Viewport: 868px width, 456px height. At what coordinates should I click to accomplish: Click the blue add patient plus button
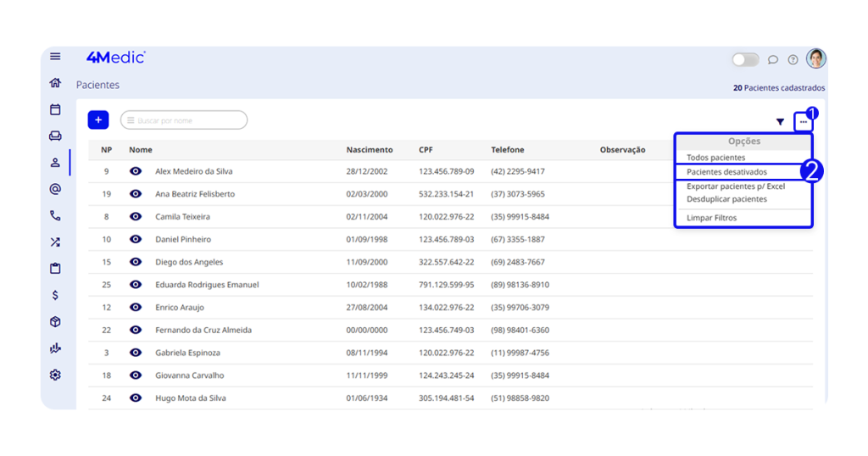click(x=98, y=120)
